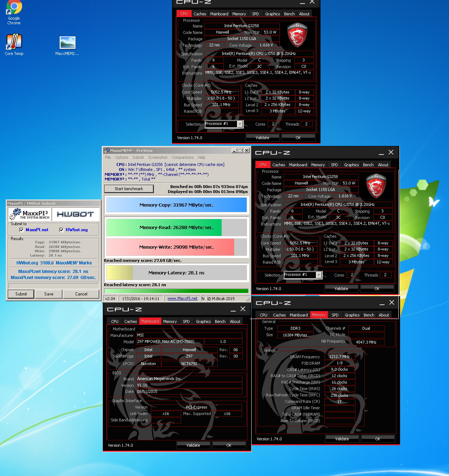
Task: Minimize the MaxxMEM² PreView window
Action: point(234,151)
